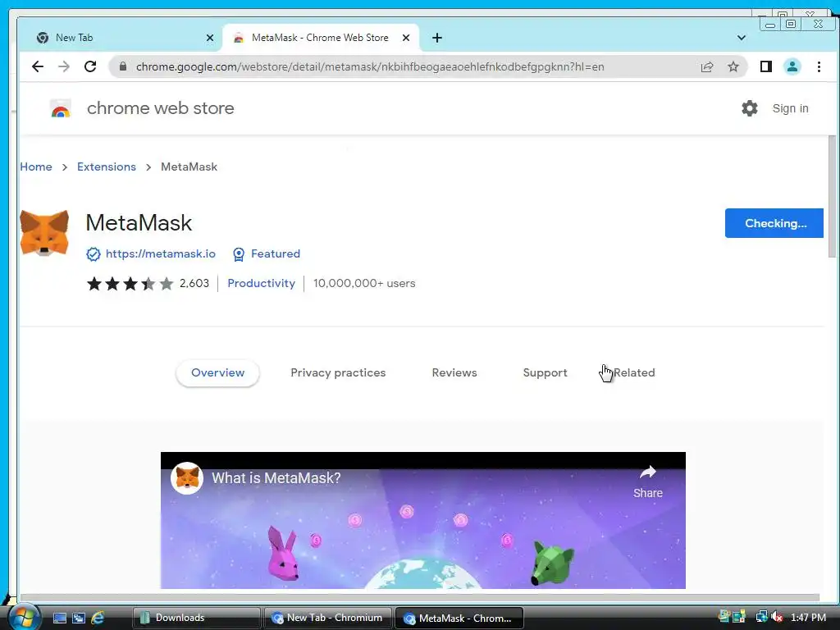Viewport: 840px width, 630px height.
Task: Click the 1:47 PM clock
Action: (808, 618)
